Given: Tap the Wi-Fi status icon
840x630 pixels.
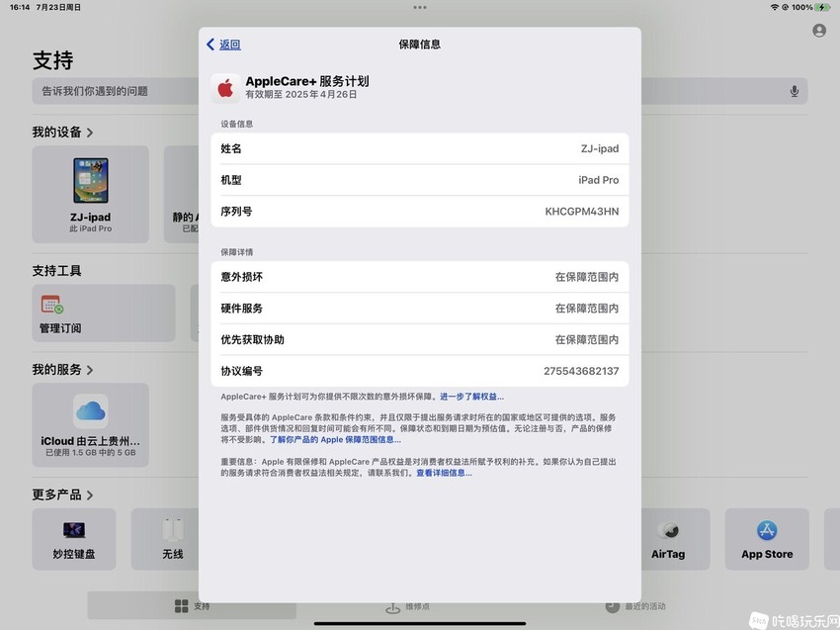Looking at the screenshot, I should [774, 8].
